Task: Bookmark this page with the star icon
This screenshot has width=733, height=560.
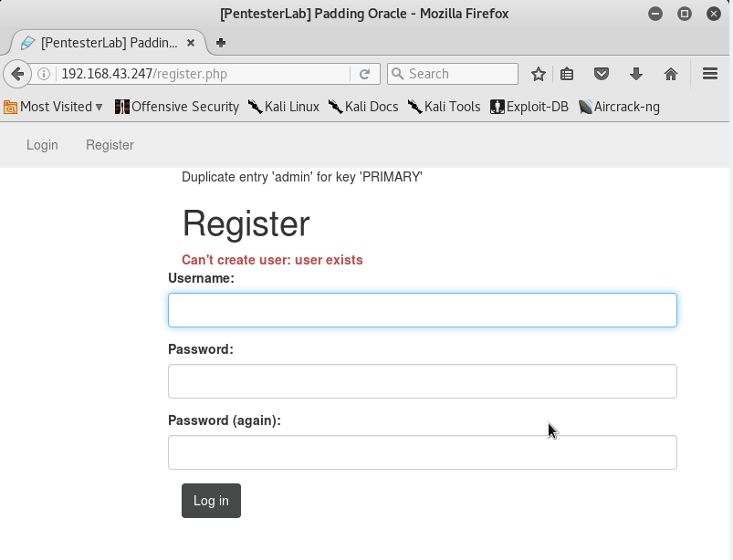Action: coord(538,74)
